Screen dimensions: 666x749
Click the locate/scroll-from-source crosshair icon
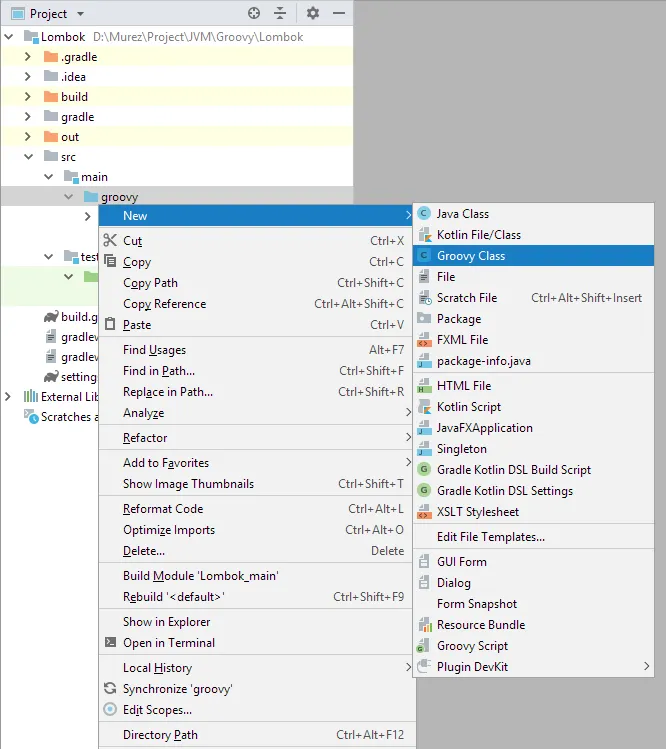point(254,13)
